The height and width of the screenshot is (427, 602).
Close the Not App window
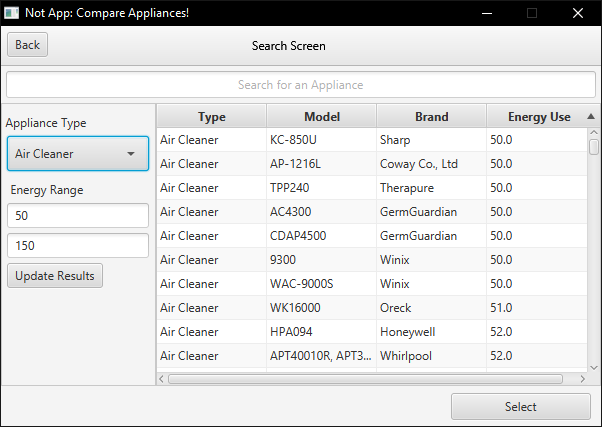pyautogui.click(x=578, y=13)
